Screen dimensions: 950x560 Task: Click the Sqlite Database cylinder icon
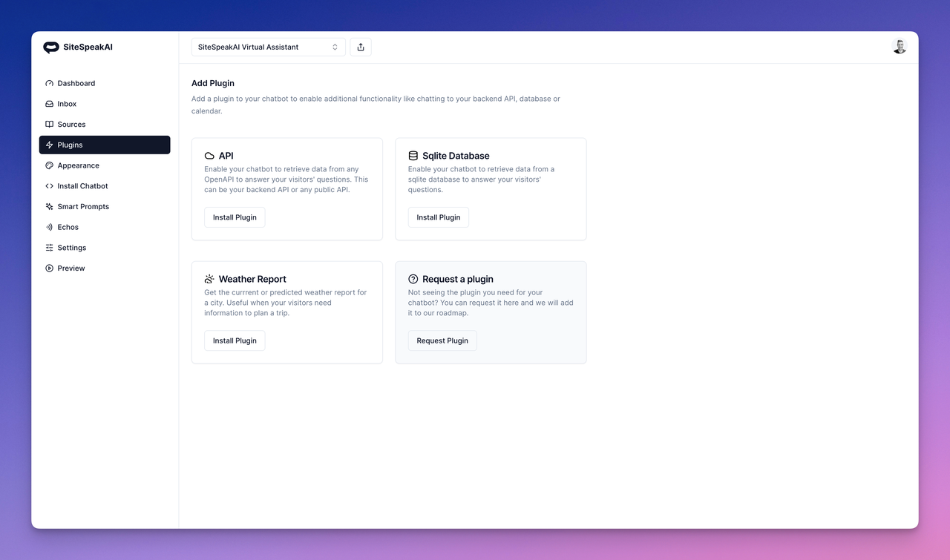413,156
